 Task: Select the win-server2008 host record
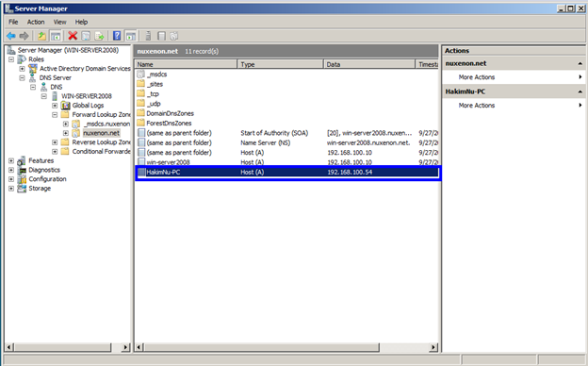point(286,162)
